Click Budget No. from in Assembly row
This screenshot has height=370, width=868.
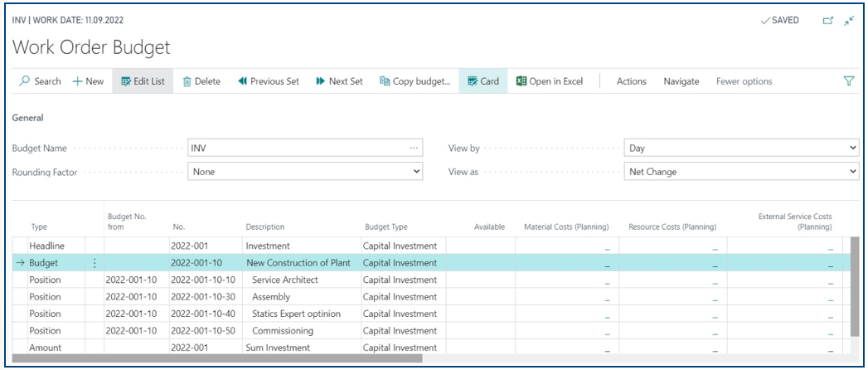tap(137, 297)
